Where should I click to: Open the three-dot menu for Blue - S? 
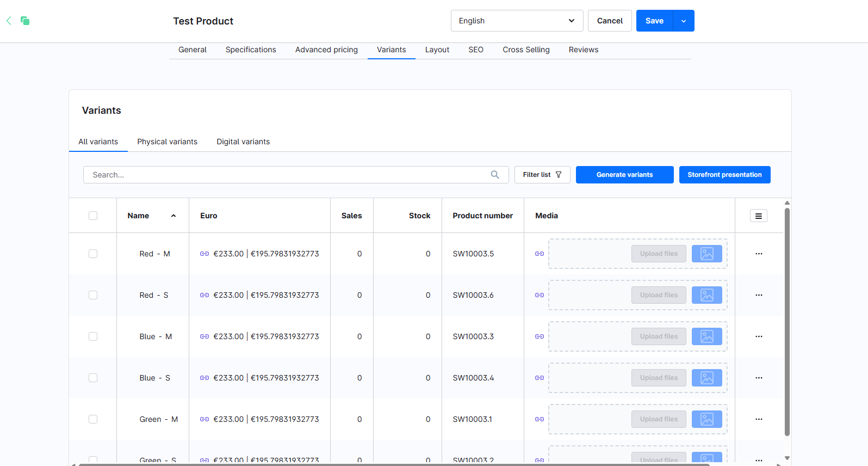[759, 378]
